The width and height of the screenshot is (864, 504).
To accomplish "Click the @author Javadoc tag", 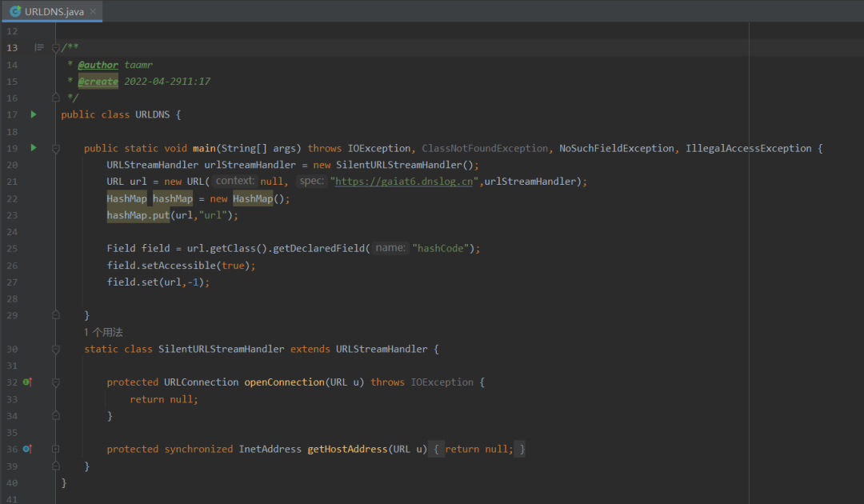I will pyautogui.click(x=98, y=65).
